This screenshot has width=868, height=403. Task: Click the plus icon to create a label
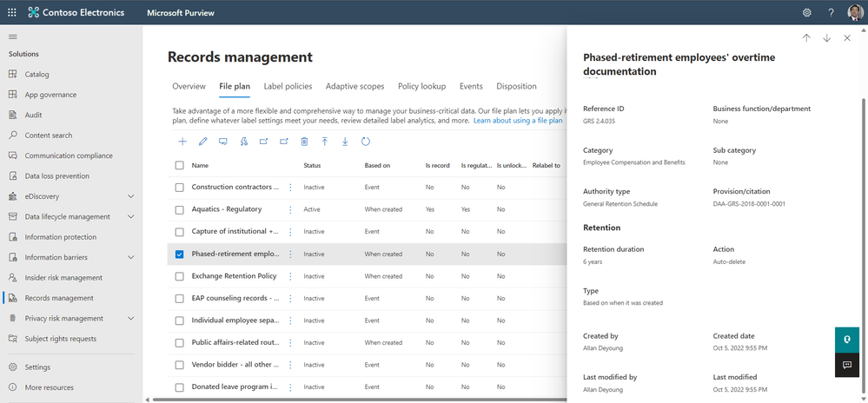(x=182, y=141)
